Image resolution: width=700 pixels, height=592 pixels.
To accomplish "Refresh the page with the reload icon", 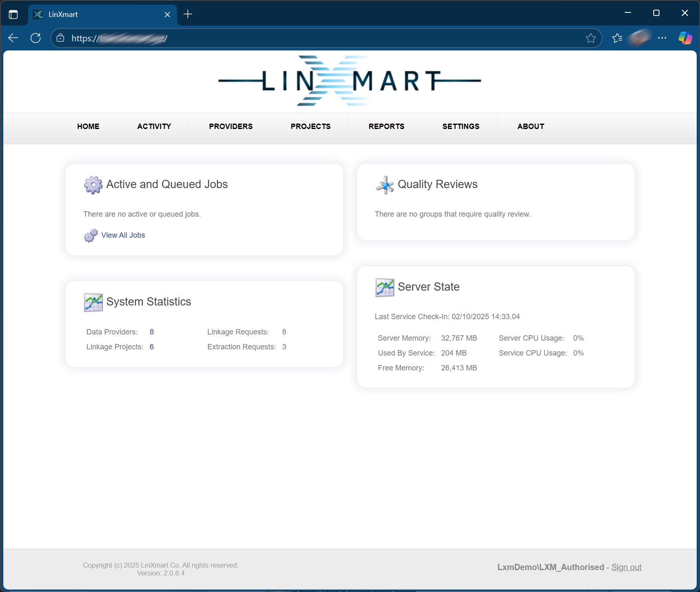I will point(36,38).
